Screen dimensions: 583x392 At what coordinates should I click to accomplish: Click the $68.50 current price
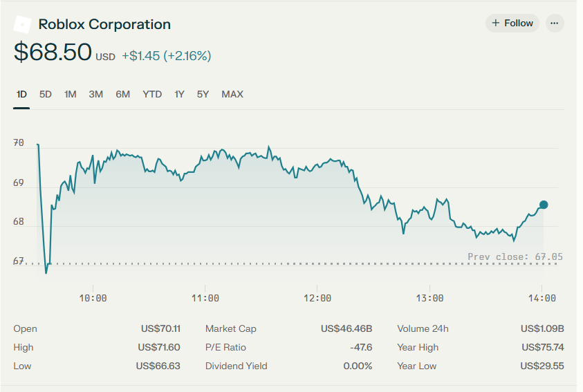click(53, 52)
